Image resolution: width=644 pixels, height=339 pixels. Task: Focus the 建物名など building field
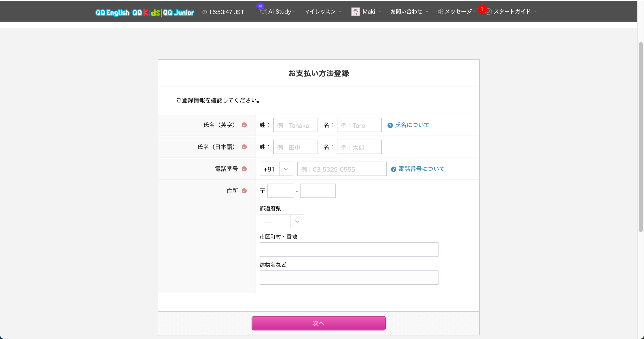pos(349,278)
